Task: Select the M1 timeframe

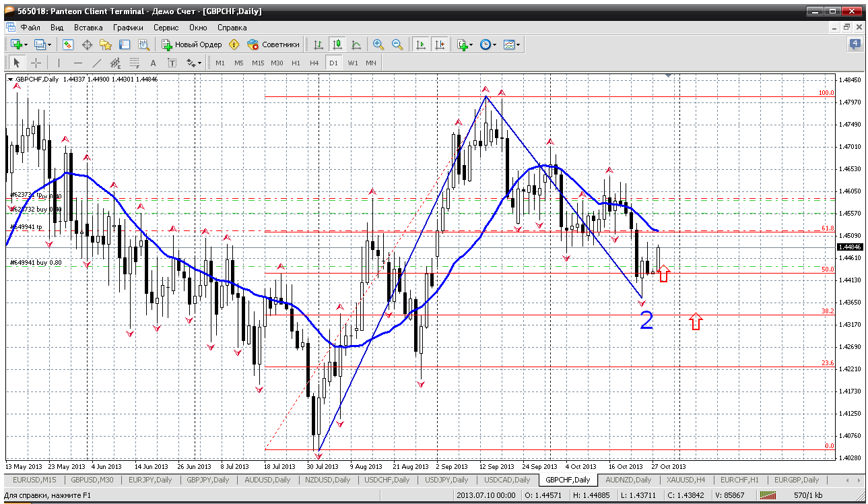Action: click(x=220, y=63)
